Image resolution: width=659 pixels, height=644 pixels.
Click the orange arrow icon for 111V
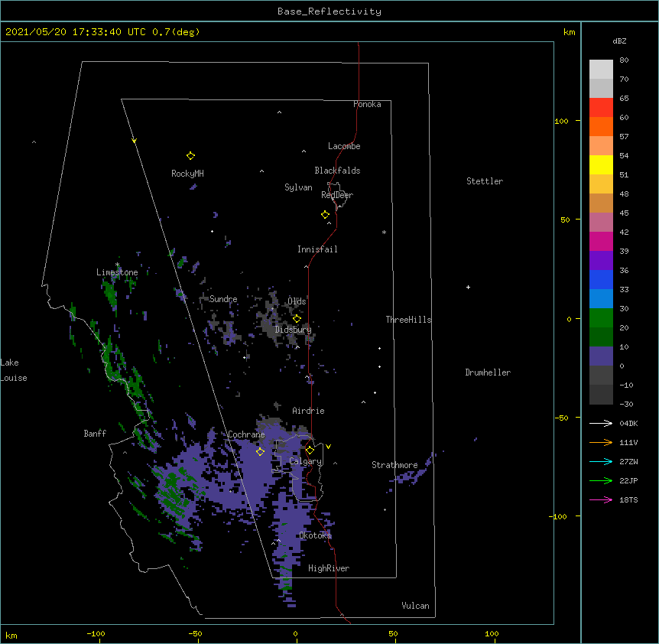(x=601, y=442)
